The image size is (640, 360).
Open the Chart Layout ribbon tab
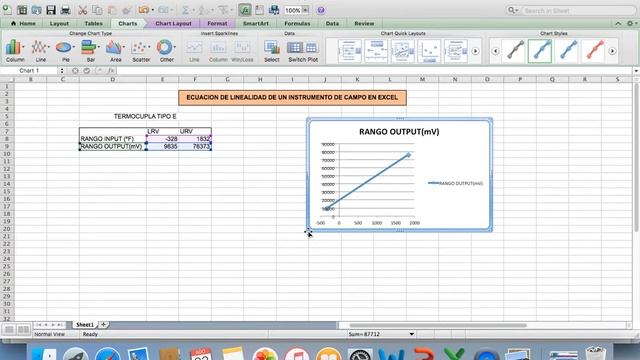[x=173, y=24]
